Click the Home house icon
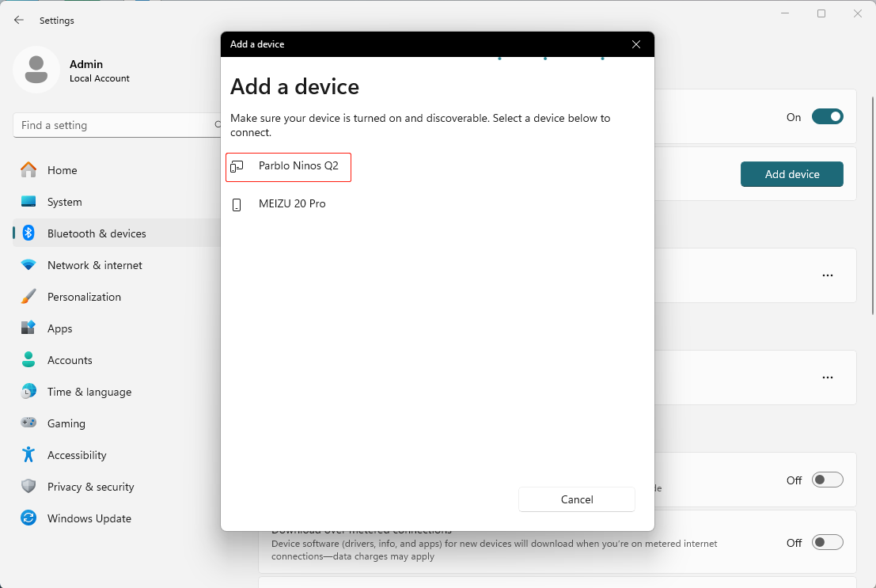This screenshot has height=588, width=876. tap(28, 169)
